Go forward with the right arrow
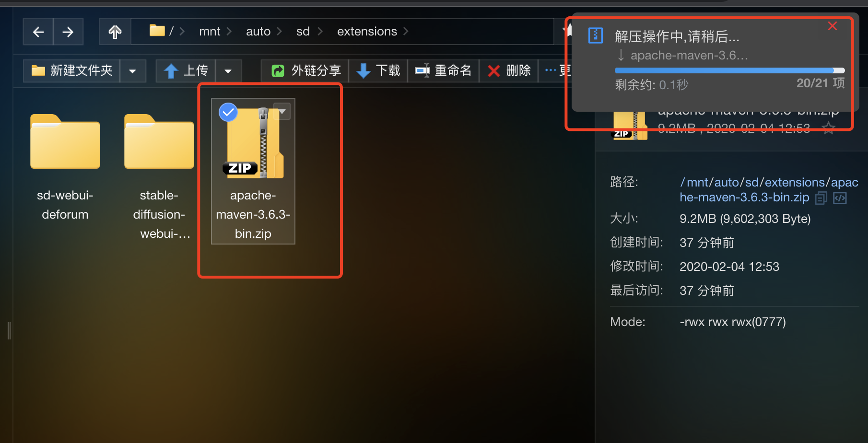 click(68, 32)
